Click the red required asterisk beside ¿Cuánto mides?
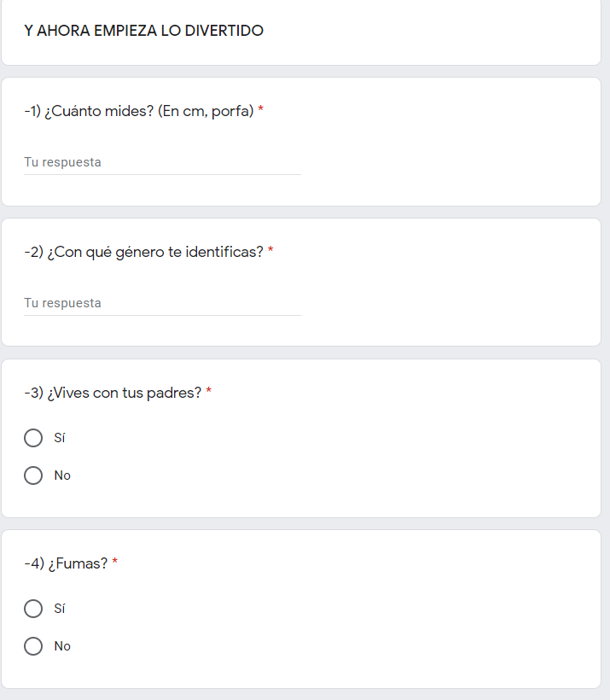This screenshot has width=610, height=700. coord(261,108)
